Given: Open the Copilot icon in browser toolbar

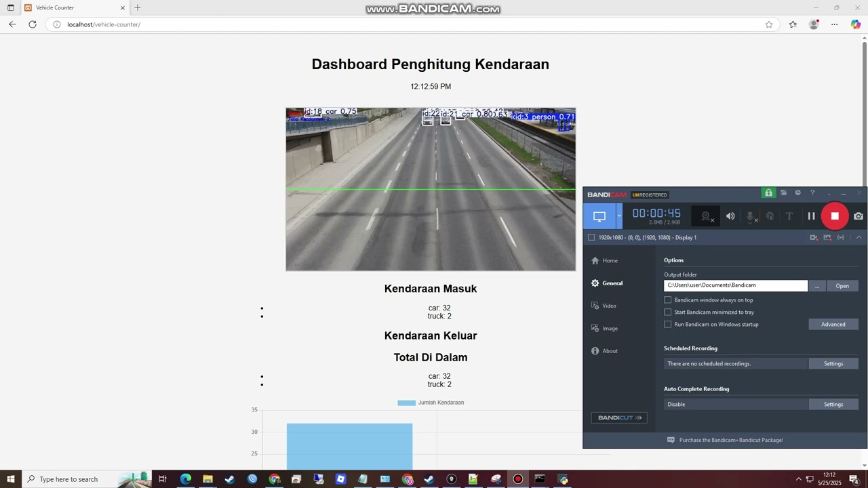Looking at the screenshot, I should pos(856,24).
